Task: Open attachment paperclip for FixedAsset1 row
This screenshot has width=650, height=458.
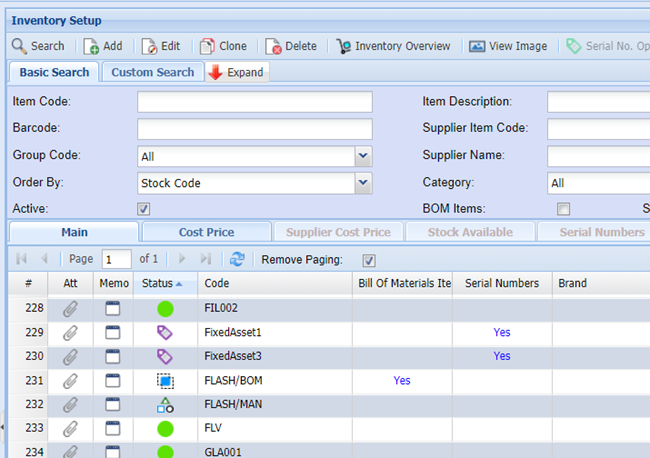Action: point(70,332)
